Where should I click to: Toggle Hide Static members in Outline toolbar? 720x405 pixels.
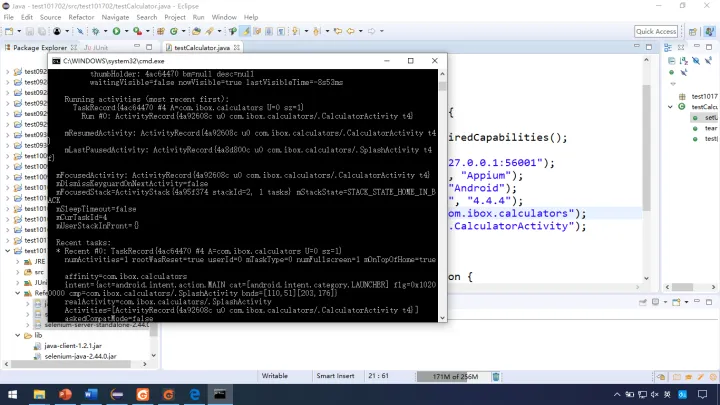point(709,61)
